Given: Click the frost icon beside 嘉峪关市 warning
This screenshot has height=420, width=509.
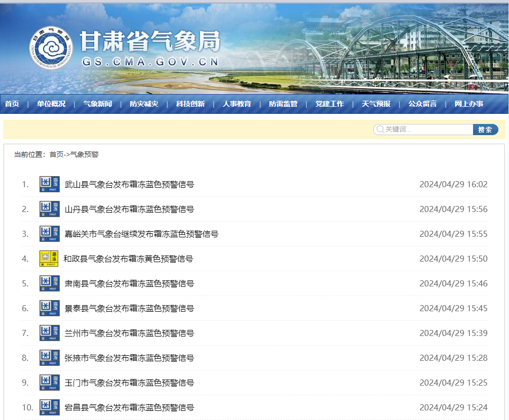Looking at the screenshot, I should [49, 234].
